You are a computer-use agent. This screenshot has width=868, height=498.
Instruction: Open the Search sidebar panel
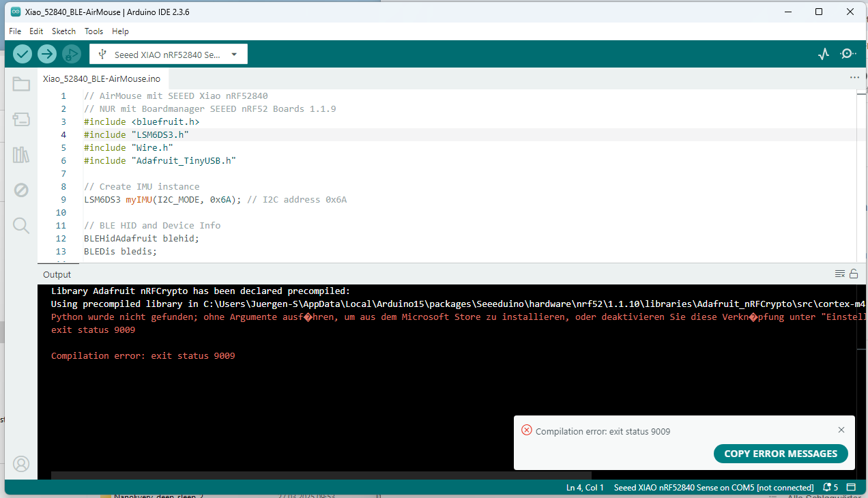[21, 226]
